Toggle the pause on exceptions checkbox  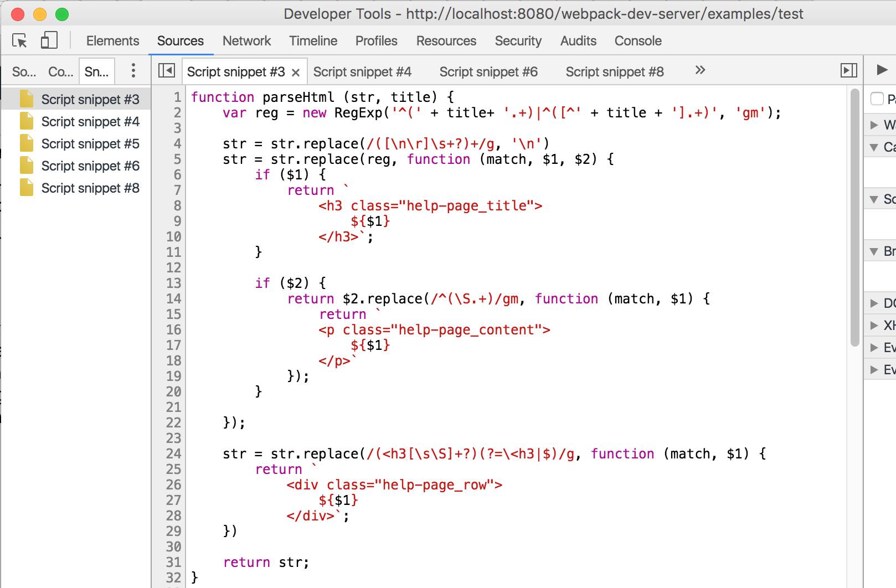point(877,99)
